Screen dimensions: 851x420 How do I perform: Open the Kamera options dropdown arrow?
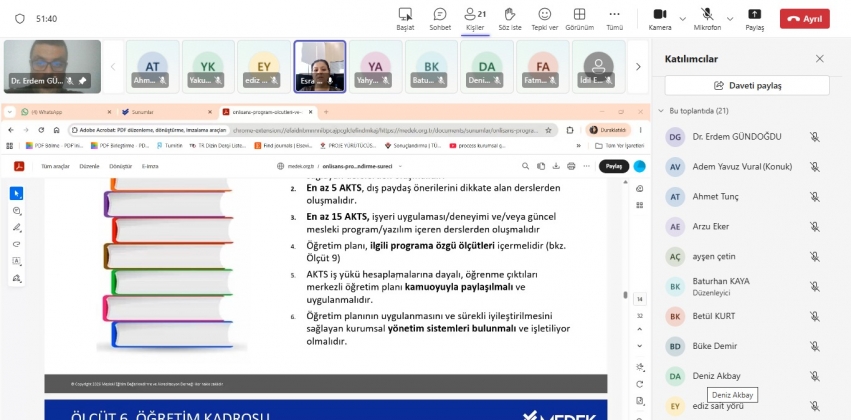[683, 18]
